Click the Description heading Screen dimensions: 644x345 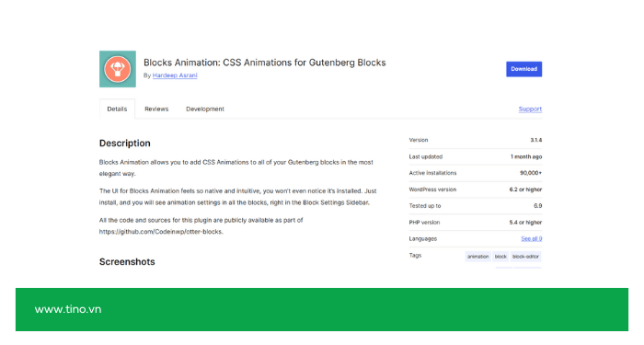point(125,144)
